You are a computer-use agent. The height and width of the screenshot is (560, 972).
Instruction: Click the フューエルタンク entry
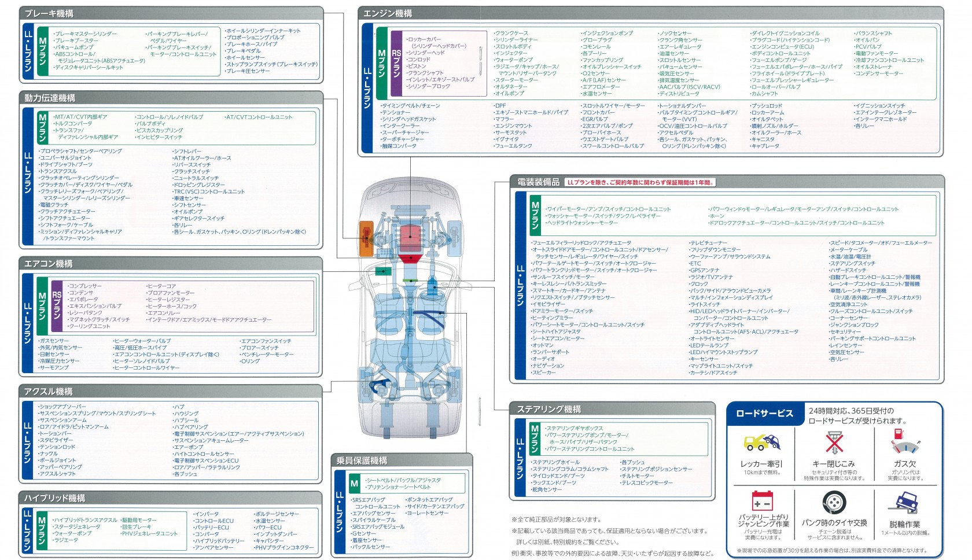tap(513, 146)
